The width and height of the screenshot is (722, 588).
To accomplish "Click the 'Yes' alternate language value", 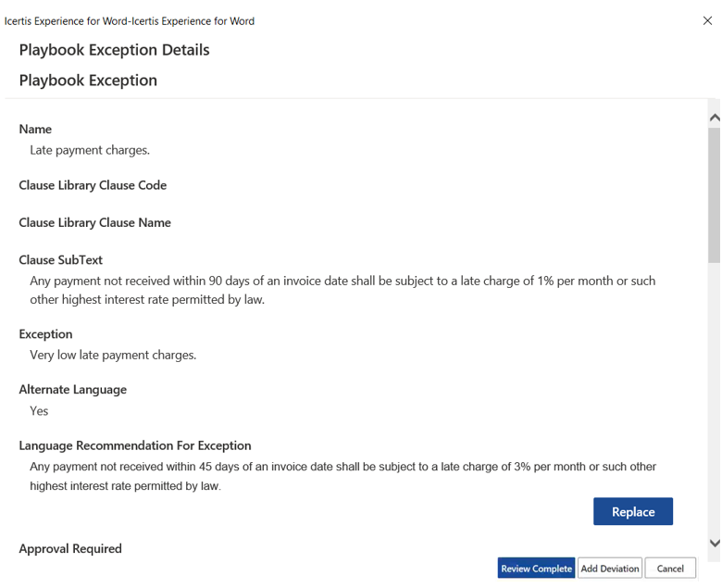I will [x=39, y=411].
